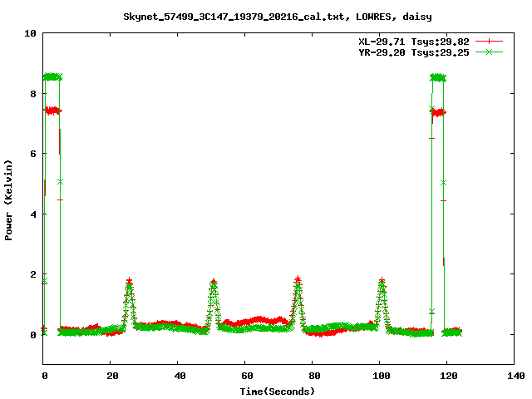Click the green legend line sample for YR
This screenshot has height=399, width=532.
[489, 52]
